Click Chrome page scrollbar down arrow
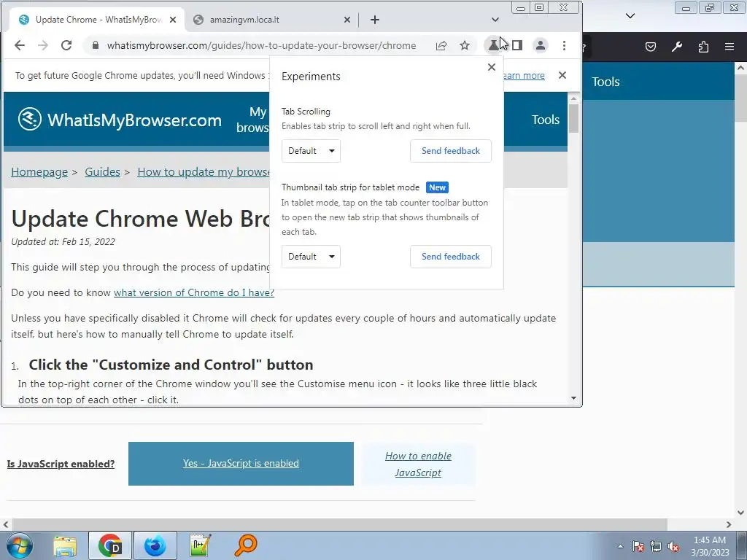This screenshot has height=560, width=747. [x=573, y=398]
